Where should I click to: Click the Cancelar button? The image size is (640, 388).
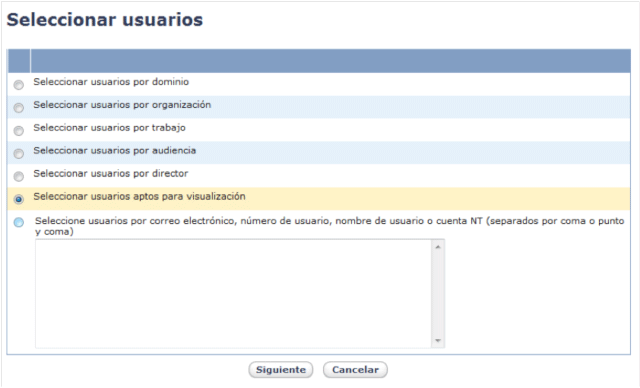pos(355,370)
